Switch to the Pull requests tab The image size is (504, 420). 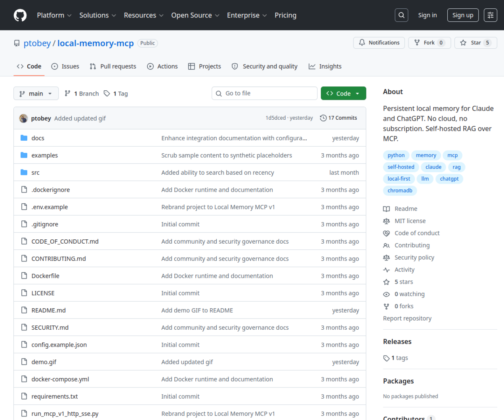click(113, 66)
